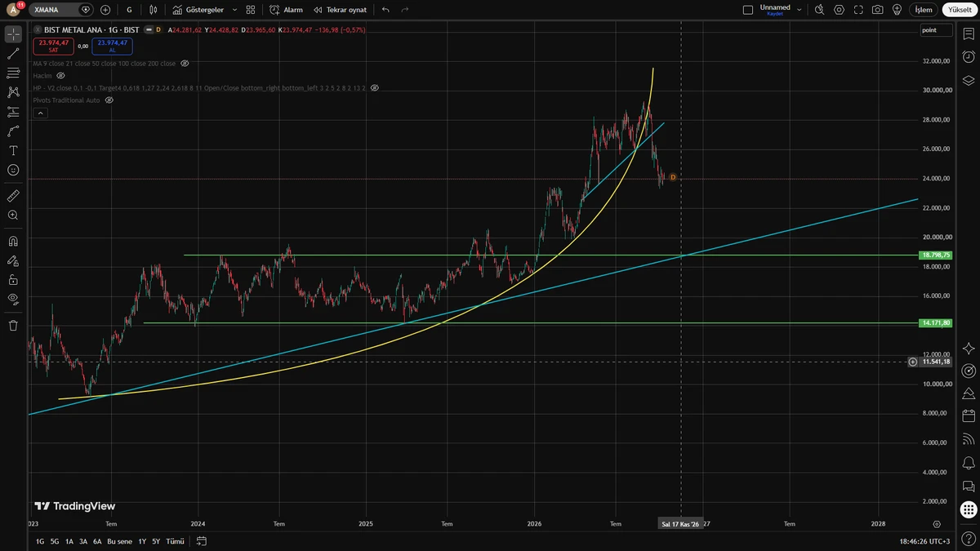Click the blue AL buy button
The image size is (980, 551).
pos(112,46)
